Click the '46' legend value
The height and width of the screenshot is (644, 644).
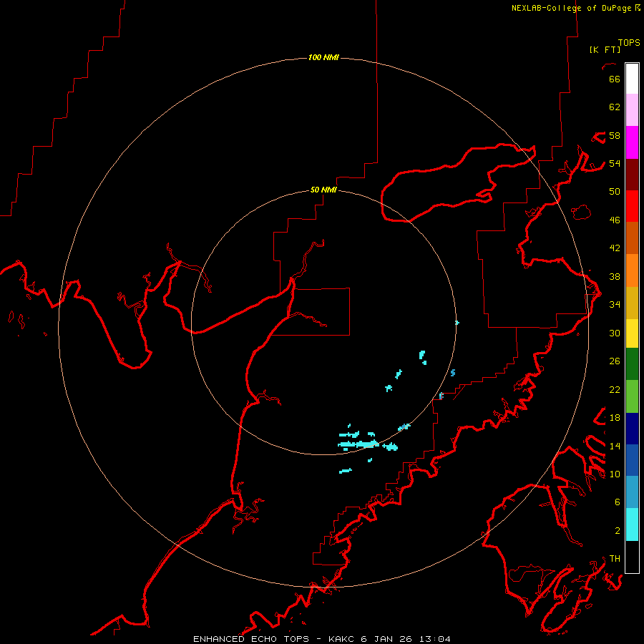(615, 220)
